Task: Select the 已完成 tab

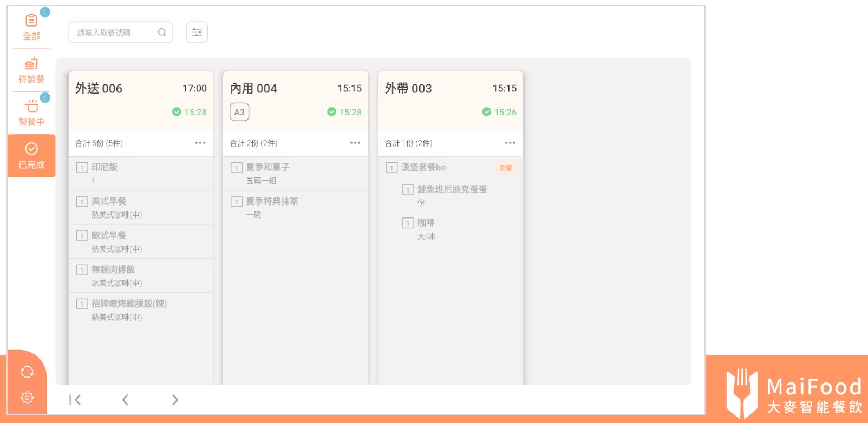Action: click(x=31, y=156)
